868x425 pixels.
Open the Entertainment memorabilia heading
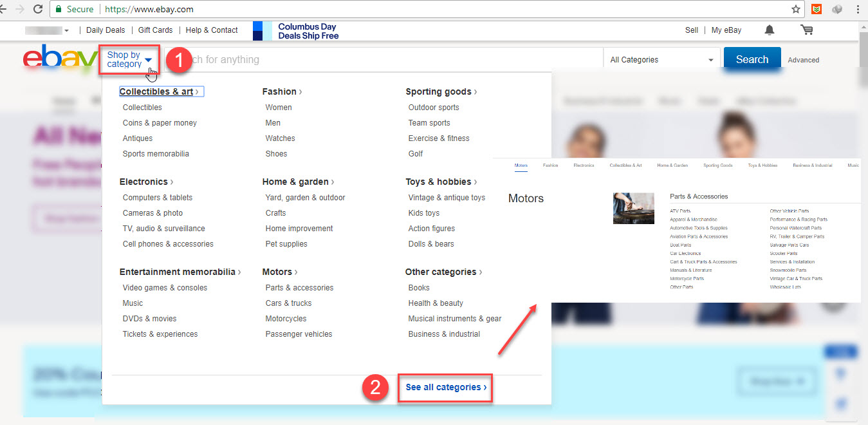(x=180, y=272)
